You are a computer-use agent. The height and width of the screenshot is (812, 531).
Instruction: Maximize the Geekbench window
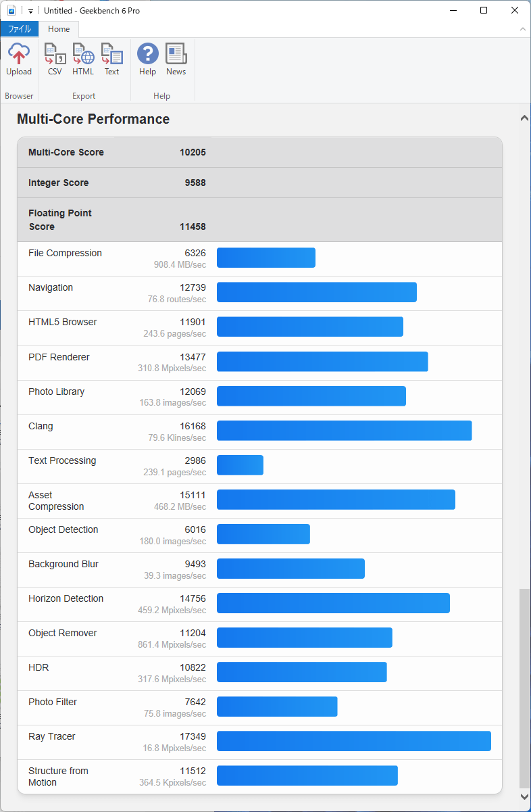click(x=484, y=10)
